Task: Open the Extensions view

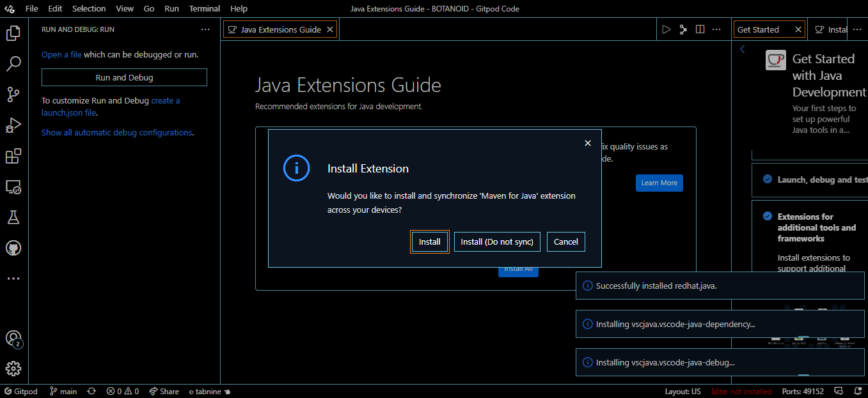Action: [x=13, y=156]
